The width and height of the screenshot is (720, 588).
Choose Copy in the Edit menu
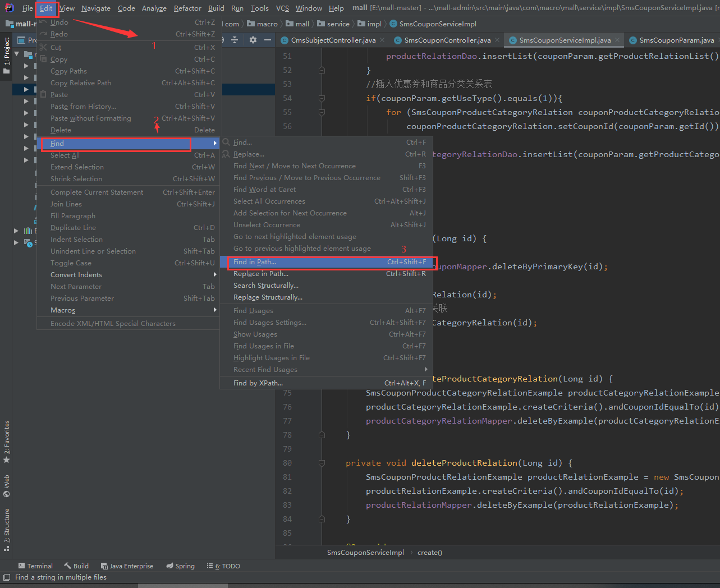coord(128,59)
